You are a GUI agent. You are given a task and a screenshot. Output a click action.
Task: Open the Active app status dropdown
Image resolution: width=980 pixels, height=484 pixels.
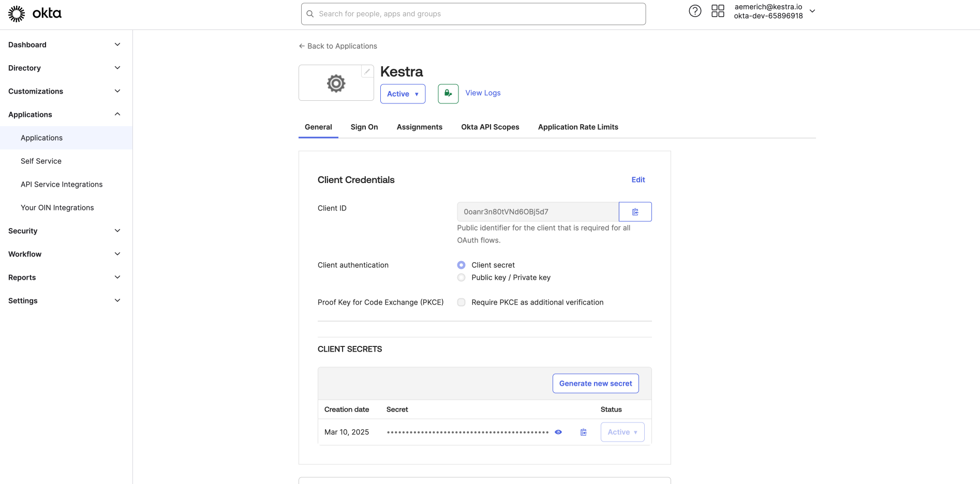point(403,94)
